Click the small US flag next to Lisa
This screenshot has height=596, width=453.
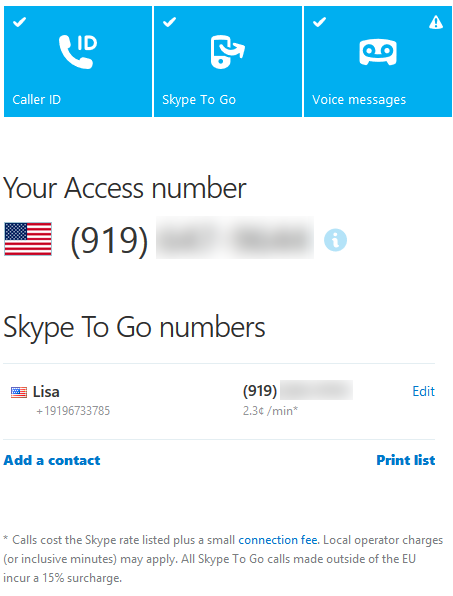[19, 392]
